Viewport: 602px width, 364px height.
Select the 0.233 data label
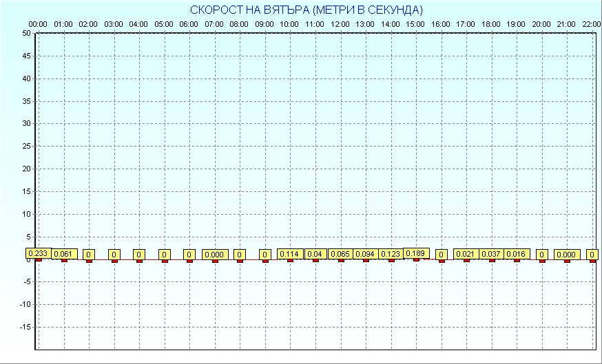pos(39,253)
